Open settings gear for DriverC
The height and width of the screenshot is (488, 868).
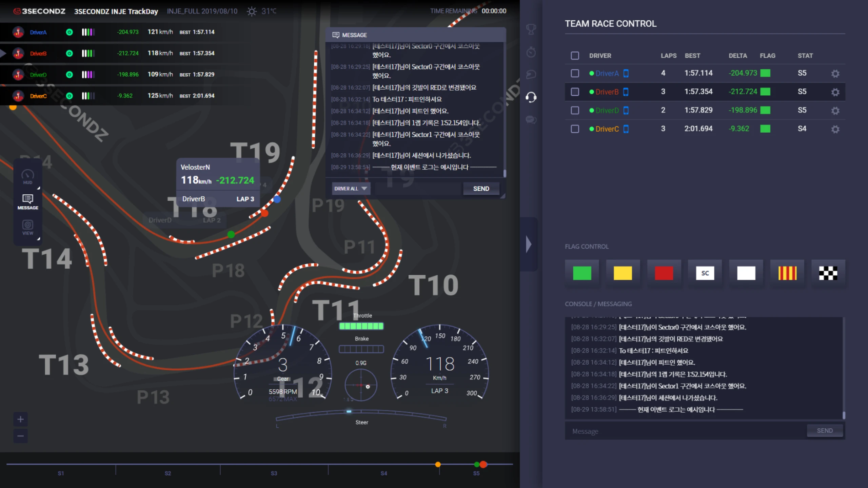835,129
